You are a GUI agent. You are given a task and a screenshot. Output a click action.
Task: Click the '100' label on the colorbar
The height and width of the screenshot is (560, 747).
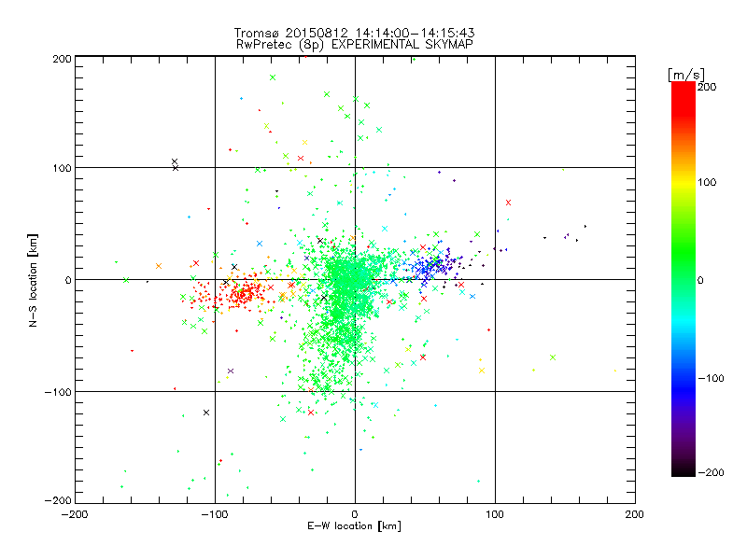click(707, 182)
